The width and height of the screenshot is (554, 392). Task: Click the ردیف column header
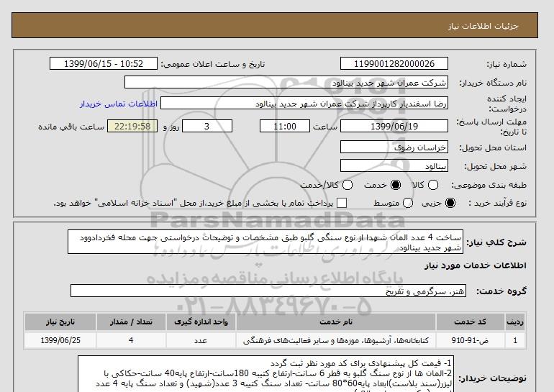pyautogui.click(x=515, y=322)
